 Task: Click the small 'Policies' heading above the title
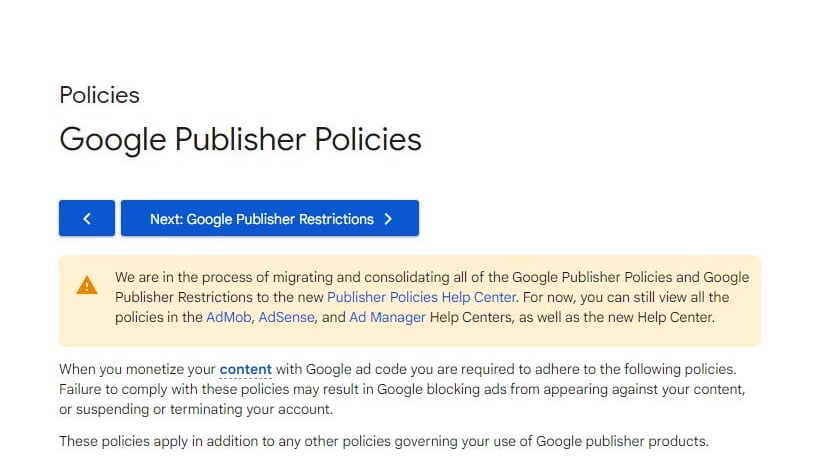tap(99, 95)
